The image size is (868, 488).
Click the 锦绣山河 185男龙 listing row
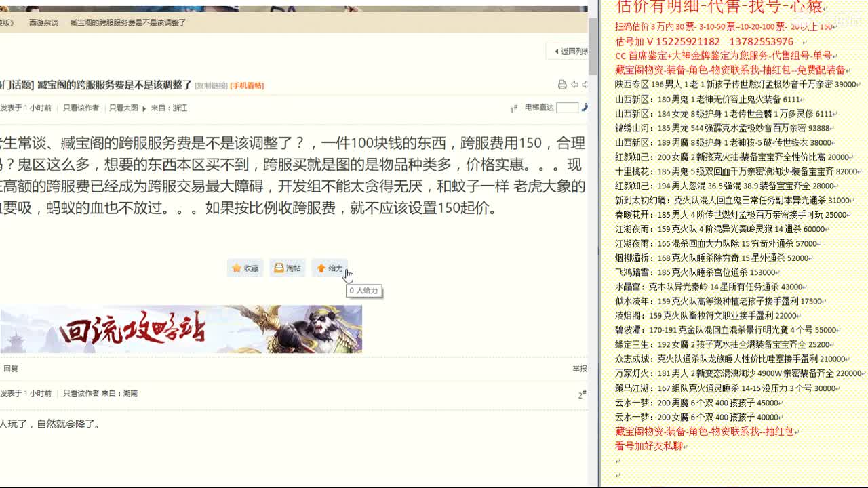click(x=723, y=128)
